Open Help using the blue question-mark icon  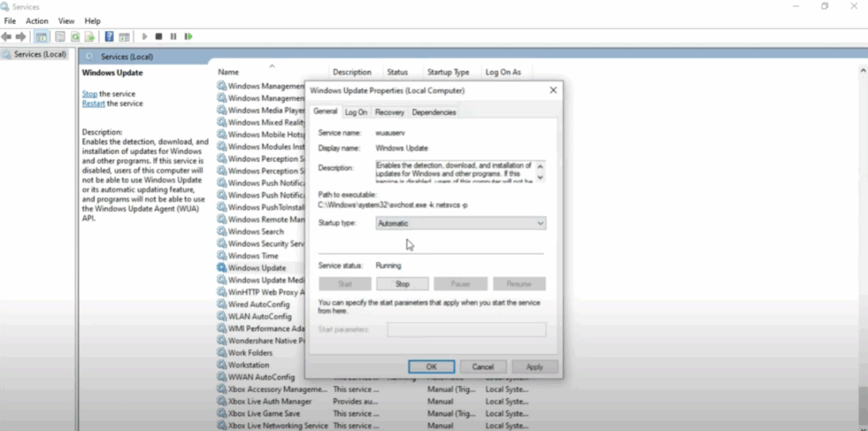pyautogui.click(x=109, y=36)
